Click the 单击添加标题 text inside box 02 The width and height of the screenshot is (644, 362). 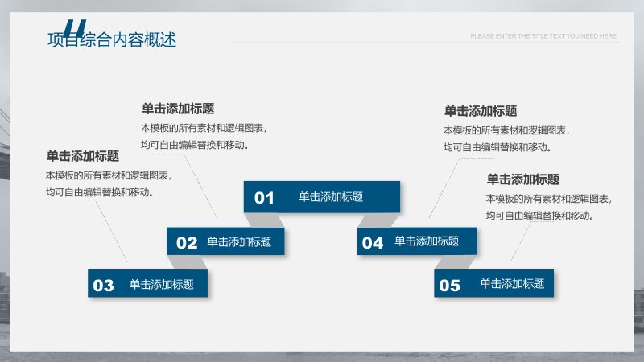(239, 241)
